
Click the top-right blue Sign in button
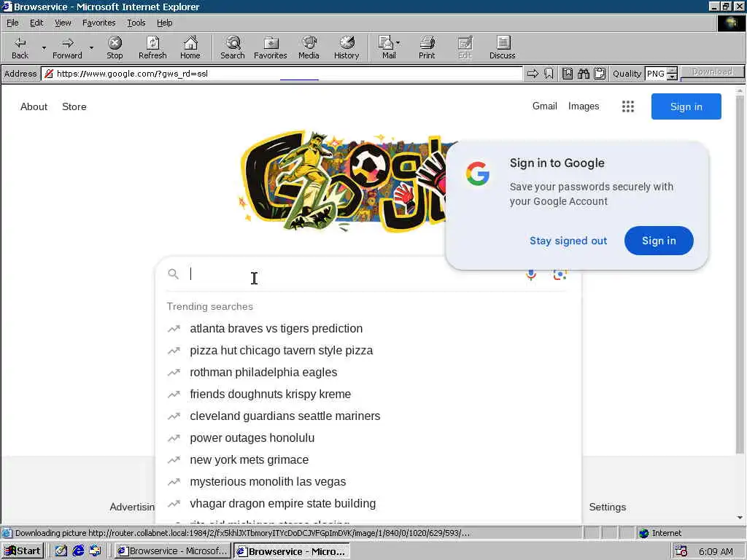tap(686, 106)
